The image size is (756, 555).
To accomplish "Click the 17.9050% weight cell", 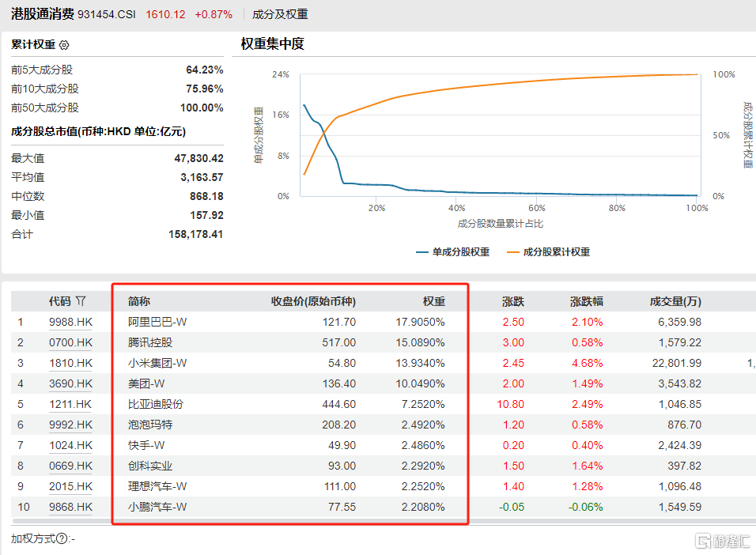I will pyautogui.click(x=421, y=322).
